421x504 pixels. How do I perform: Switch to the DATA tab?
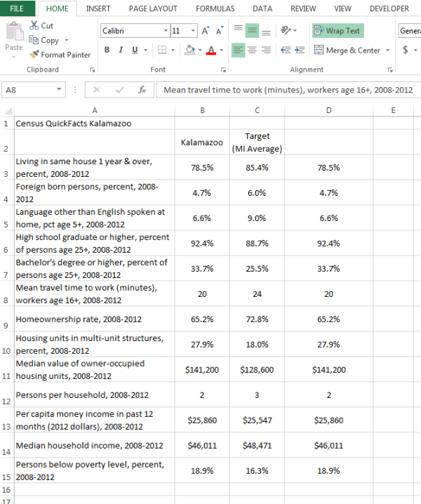(262, 8)
